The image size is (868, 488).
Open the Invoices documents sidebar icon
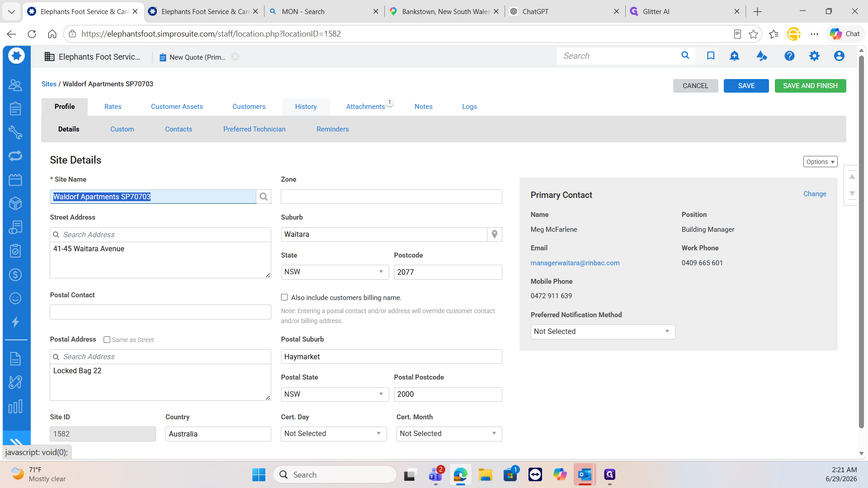point(15,227)
